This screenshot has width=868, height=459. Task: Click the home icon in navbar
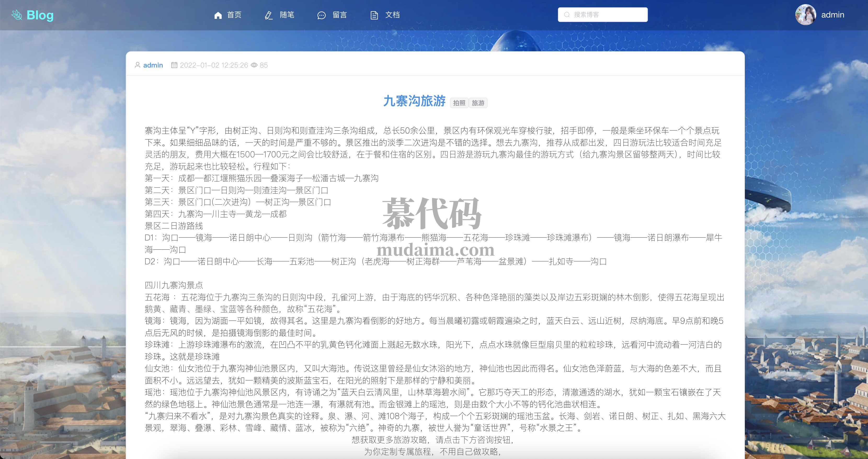point(218,15)
